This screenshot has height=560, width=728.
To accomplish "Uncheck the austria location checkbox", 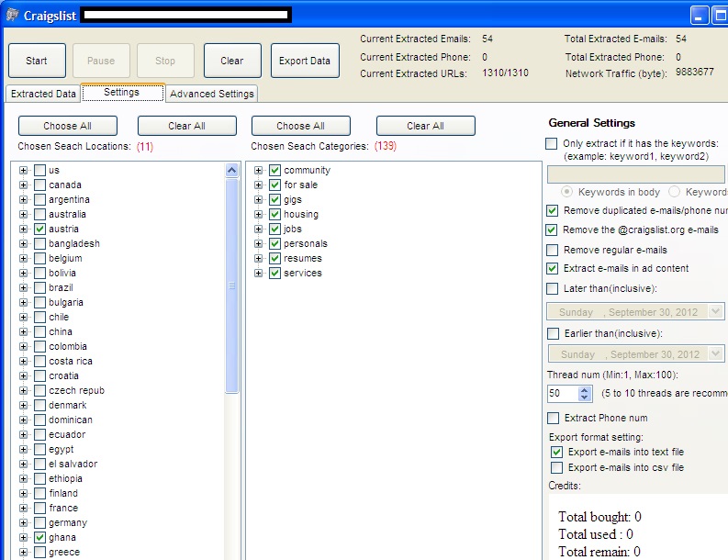I will click(x=39, y=229).
